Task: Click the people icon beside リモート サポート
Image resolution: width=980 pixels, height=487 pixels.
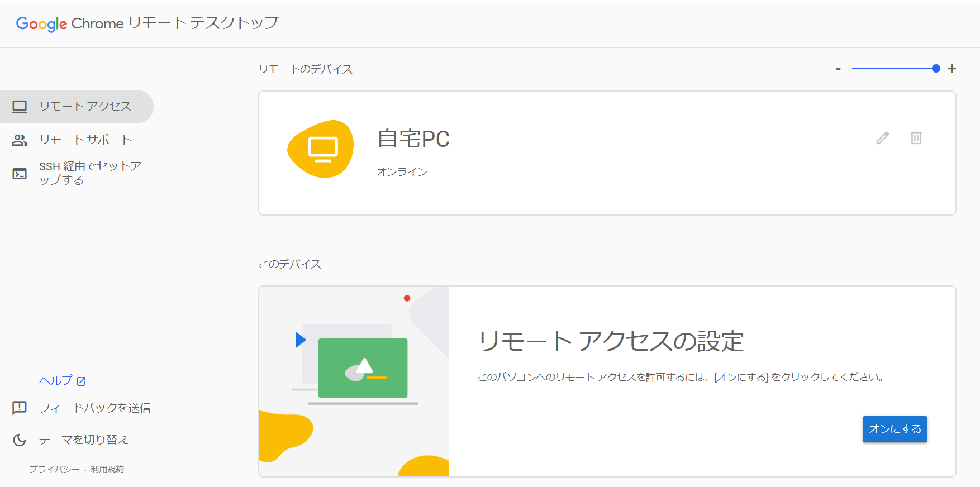Action: tap(20, 140)
